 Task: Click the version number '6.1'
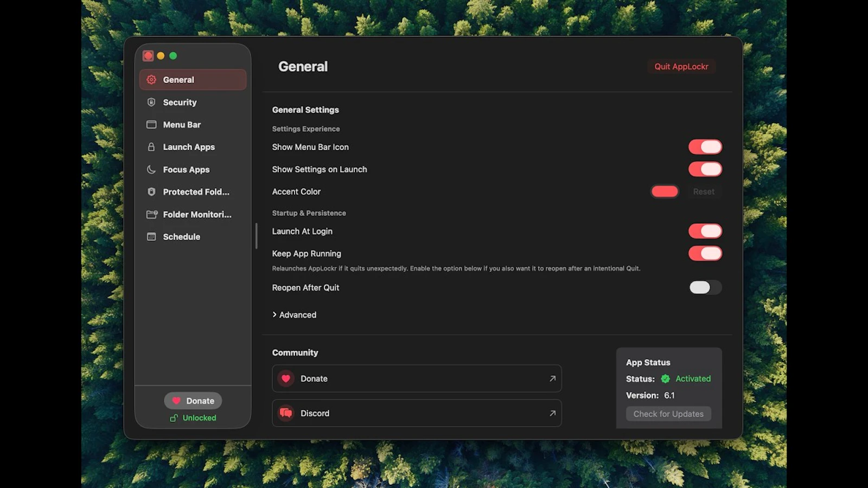pos(669,395)
